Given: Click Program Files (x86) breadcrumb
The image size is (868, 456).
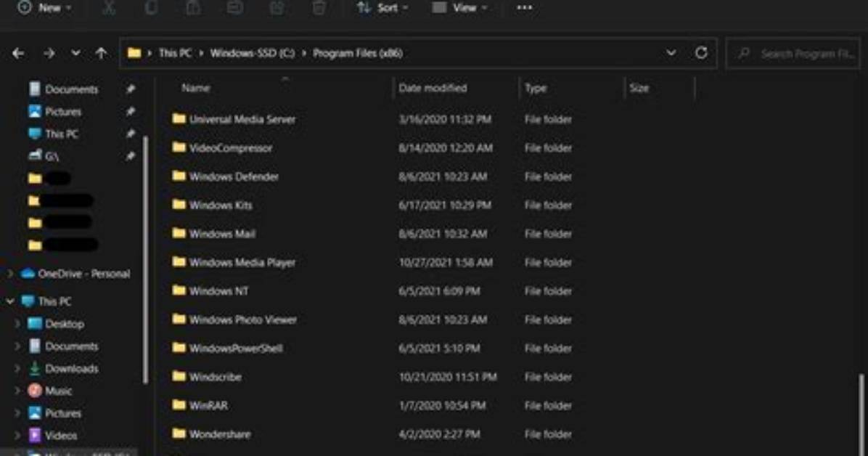Looking at the screenshot, I should click(x=358, y=53).
